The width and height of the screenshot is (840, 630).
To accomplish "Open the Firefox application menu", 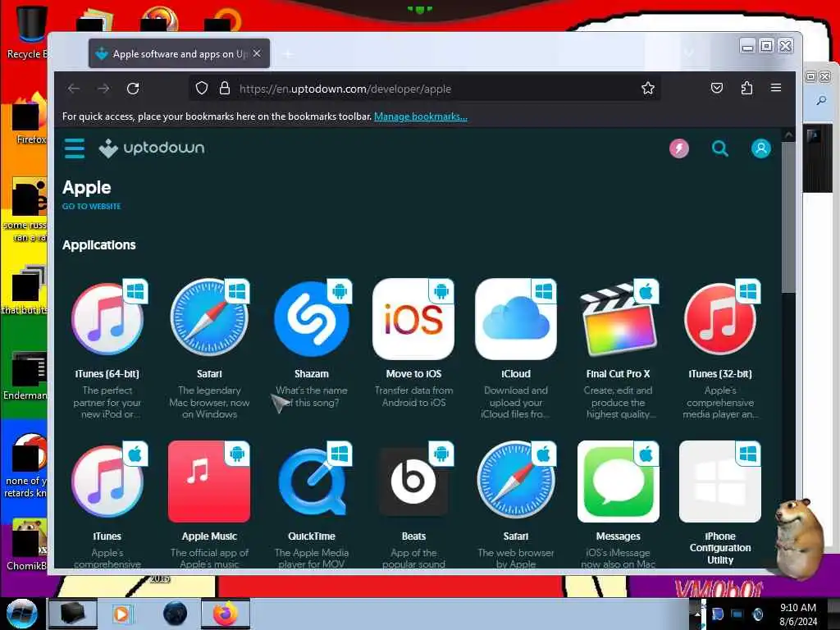I will (x=776, y=89).
